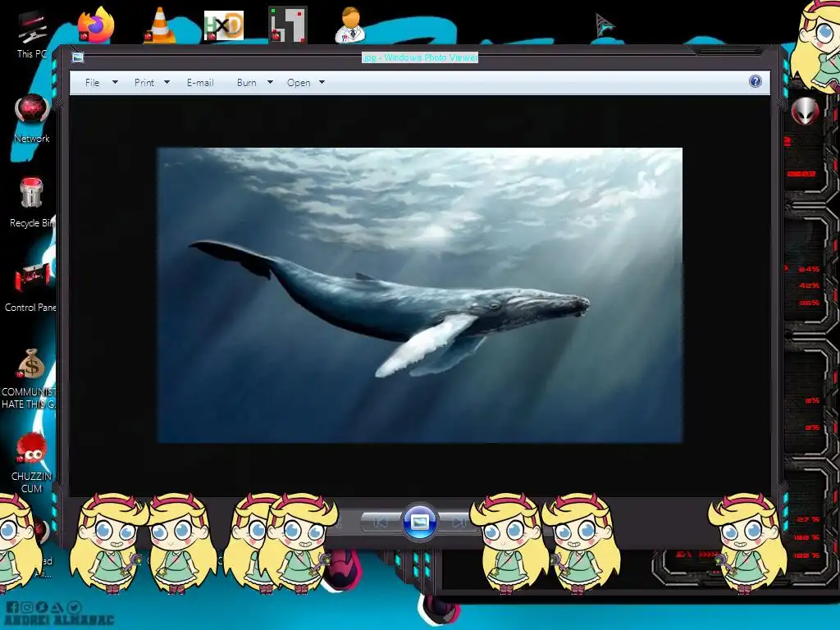Select the Control Panel desktop icon
This screenshot has width=840, height=630.
pyautogui.click(x=30, y=288)
